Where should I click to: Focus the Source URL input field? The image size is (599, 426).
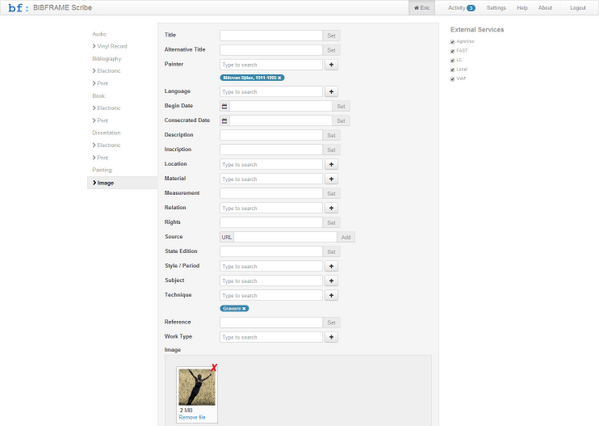285,237
